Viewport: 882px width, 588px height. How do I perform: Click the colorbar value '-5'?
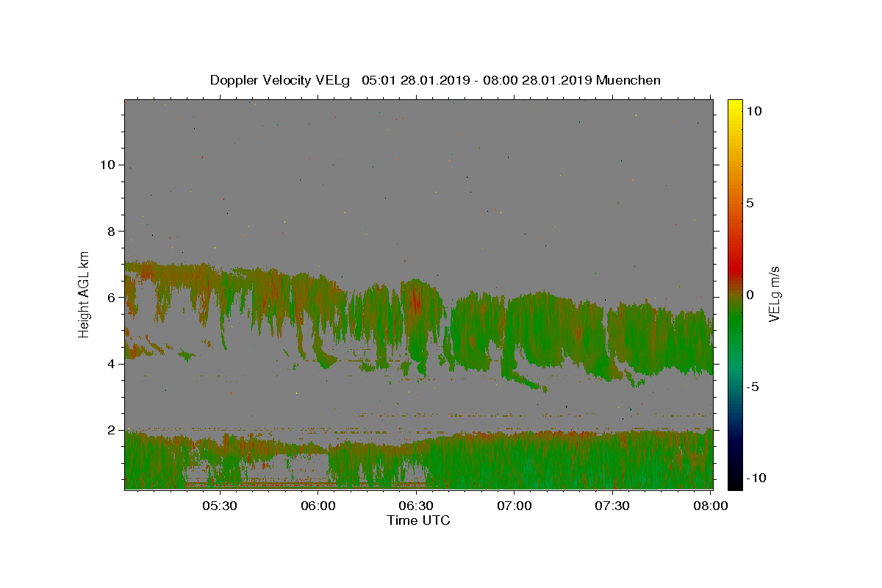tap(753, 387)
